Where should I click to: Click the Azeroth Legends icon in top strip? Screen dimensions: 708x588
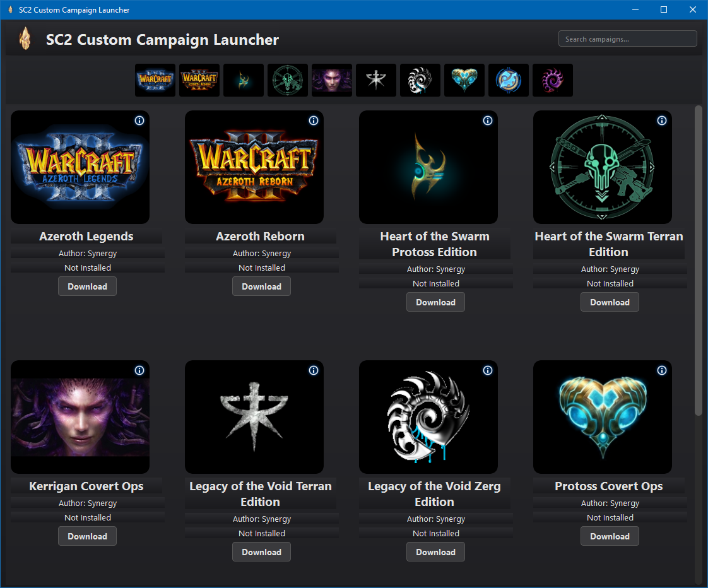(x=155, y=80)
